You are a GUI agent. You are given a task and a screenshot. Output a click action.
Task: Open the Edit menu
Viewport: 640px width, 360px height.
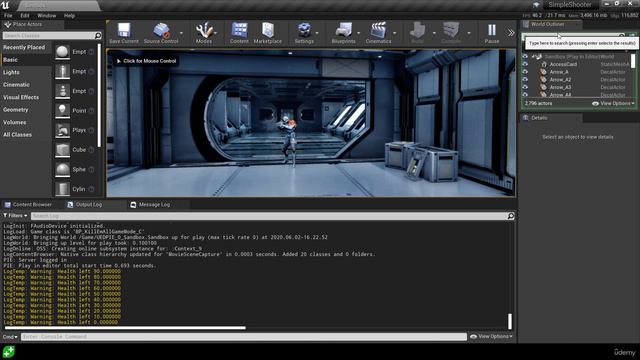(x=25, y=16)
